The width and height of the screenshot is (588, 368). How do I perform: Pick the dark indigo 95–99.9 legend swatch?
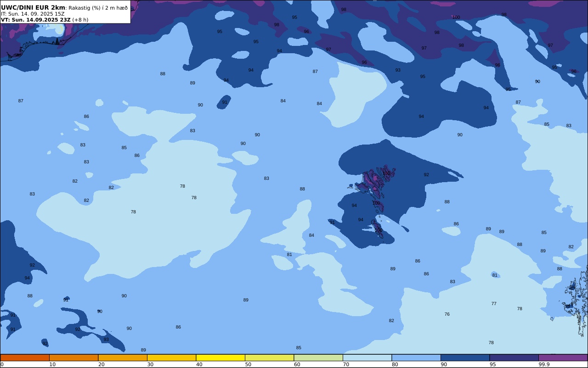click(x=514, y=357)
